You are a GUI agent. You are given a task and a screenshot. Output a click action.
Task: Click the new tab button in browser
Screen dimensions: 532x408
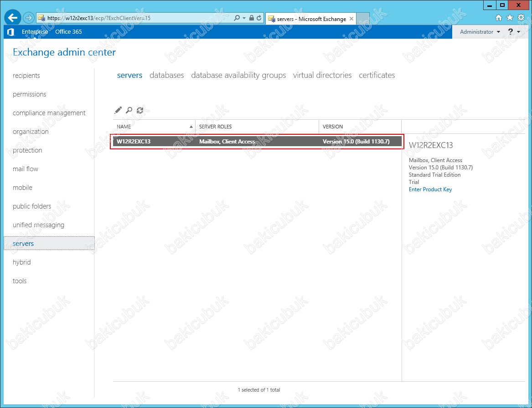[x=363, y=19]
